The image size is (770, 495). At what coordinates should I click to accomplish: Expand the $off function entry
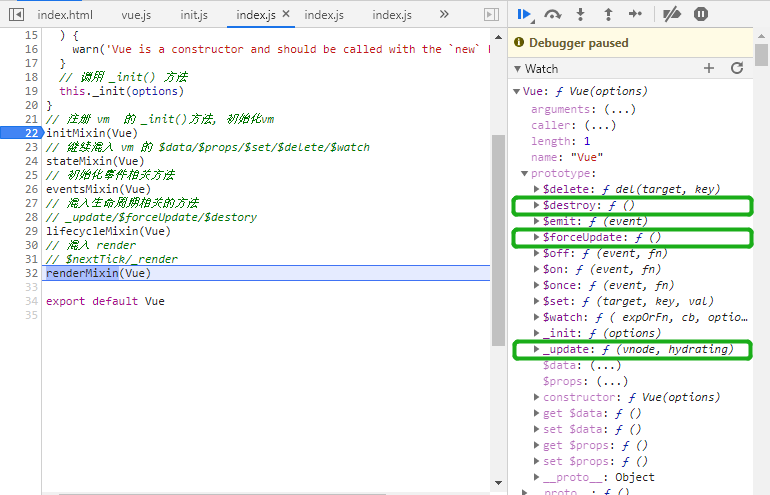[x=537, y=253]
